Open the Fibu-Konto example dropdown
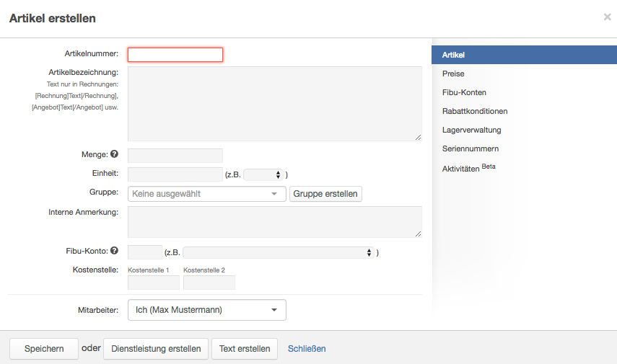Screen dimensions: 617x364 tap(279, 252)
